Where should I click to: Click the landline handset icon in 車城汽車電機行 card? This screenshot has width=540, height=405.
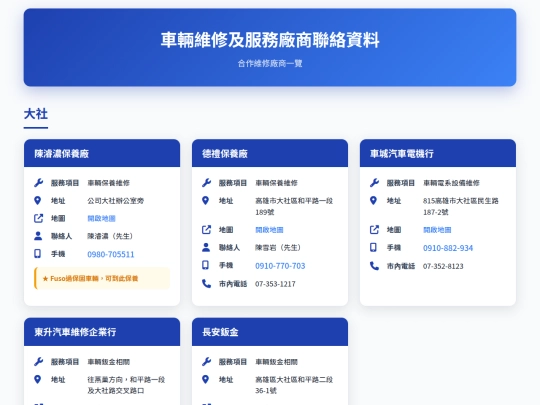[x=374, y=266]
